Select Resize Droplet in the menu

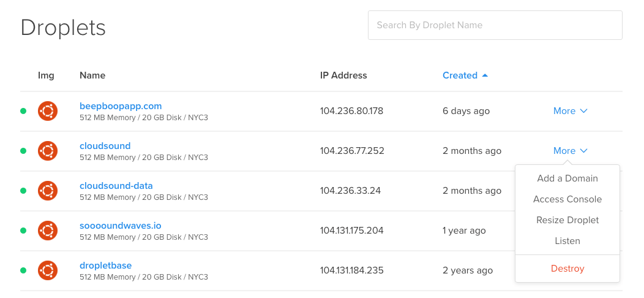(567, 220)
